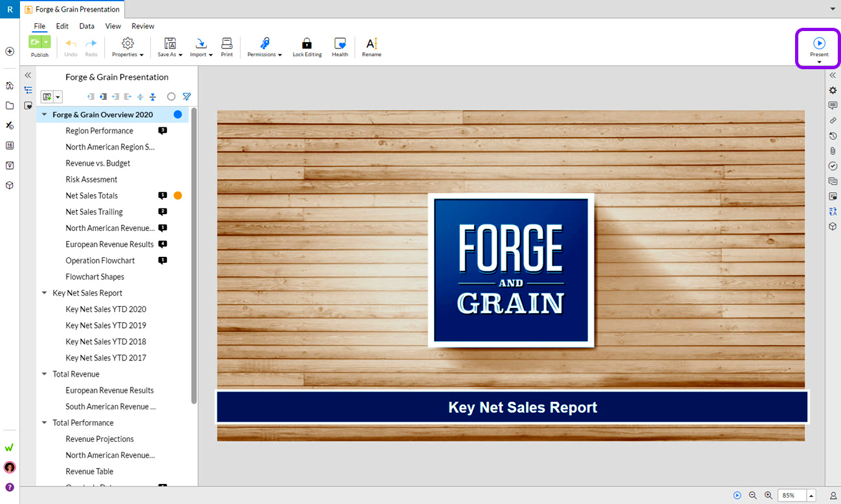This screenshot has width=841, height=504.
Task: Switch to the Review menu
Action: [143, 27]
